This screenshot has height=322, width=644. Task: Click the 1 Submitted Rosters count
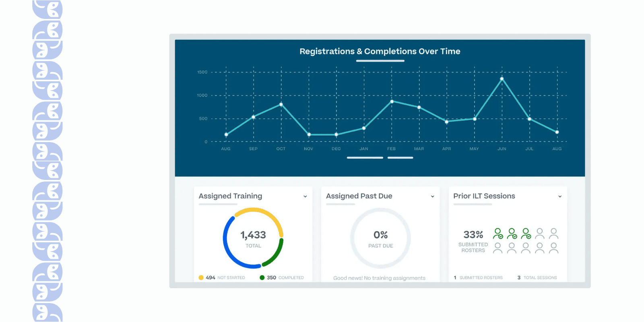(478, 278)
